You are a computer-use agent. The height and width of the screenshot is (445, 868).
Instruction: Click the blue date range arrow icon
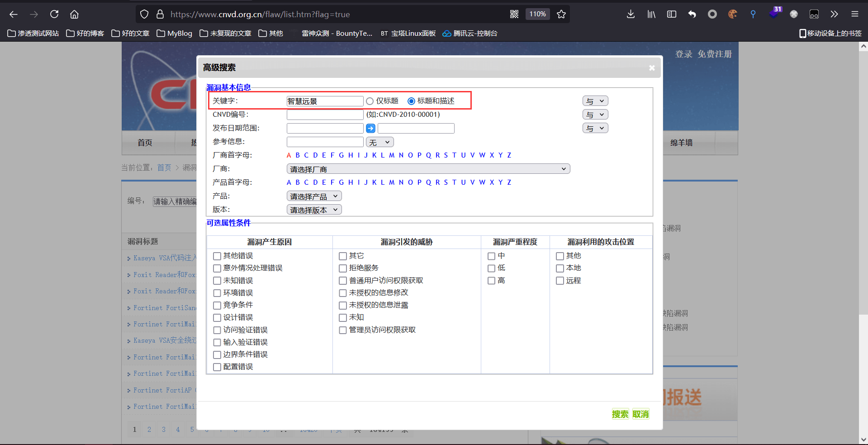[x=370, y=128]
